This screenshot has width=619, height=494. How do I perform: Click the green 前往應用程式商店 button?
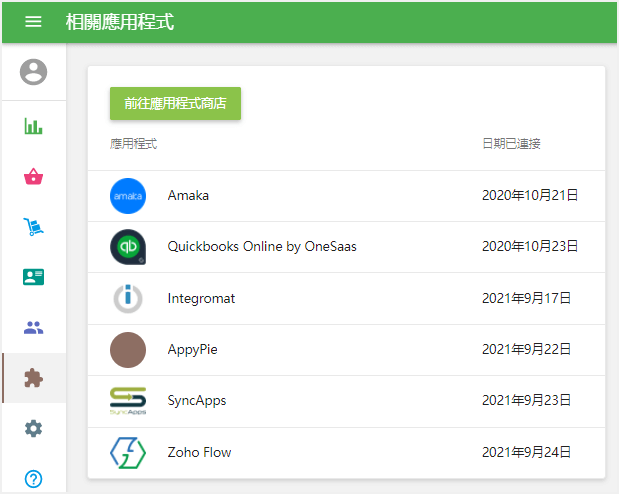click(x=175, y=103)
